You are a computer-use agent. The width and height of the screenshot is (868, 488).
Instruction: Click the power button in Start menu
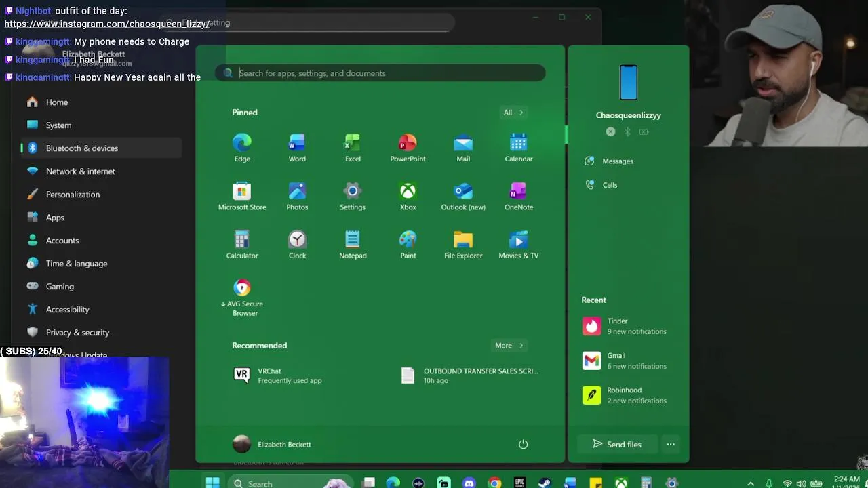[523, 444]
